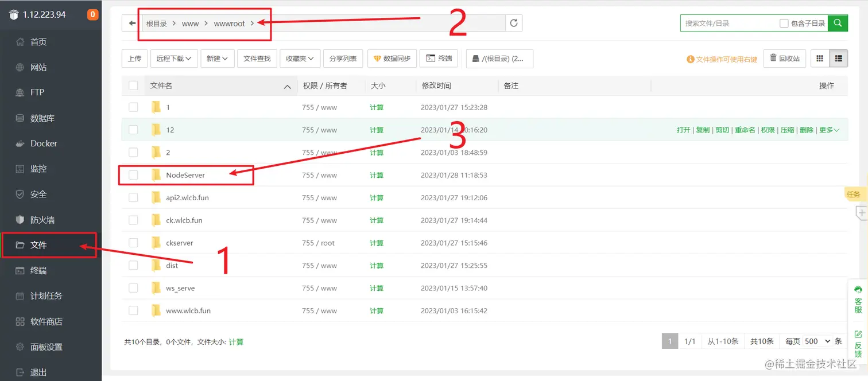868x381 pixels.
Task: Open the 收藏夹 dropdown
Action: (x=300, y=59)
